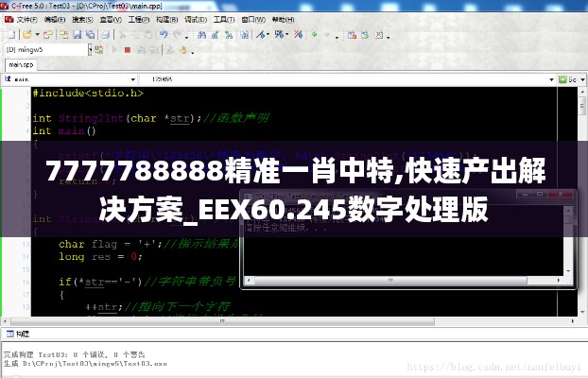The image size is (588, 378).
Task: Open the main function selector dropdown
Action: [x=133, y=79]
